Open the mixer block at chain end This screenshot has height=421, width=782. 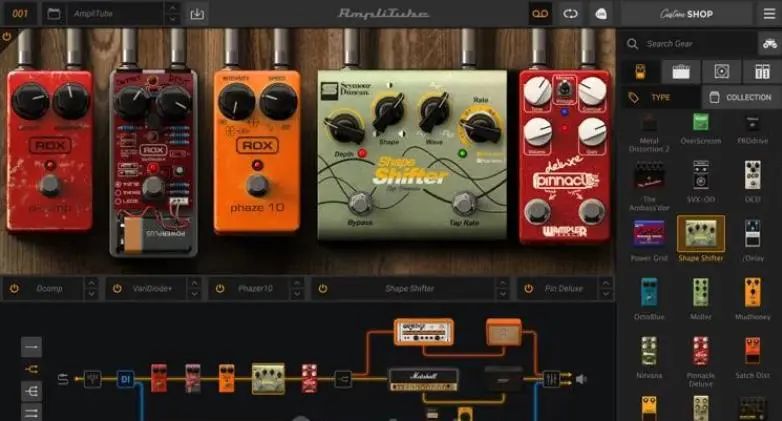click(551, 379)
